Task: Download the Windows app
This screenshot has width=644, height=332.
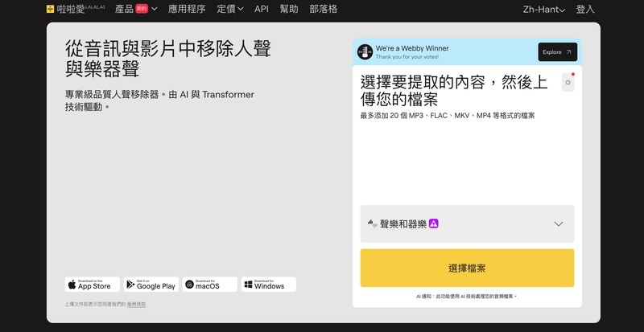Action: pos(269,285)
